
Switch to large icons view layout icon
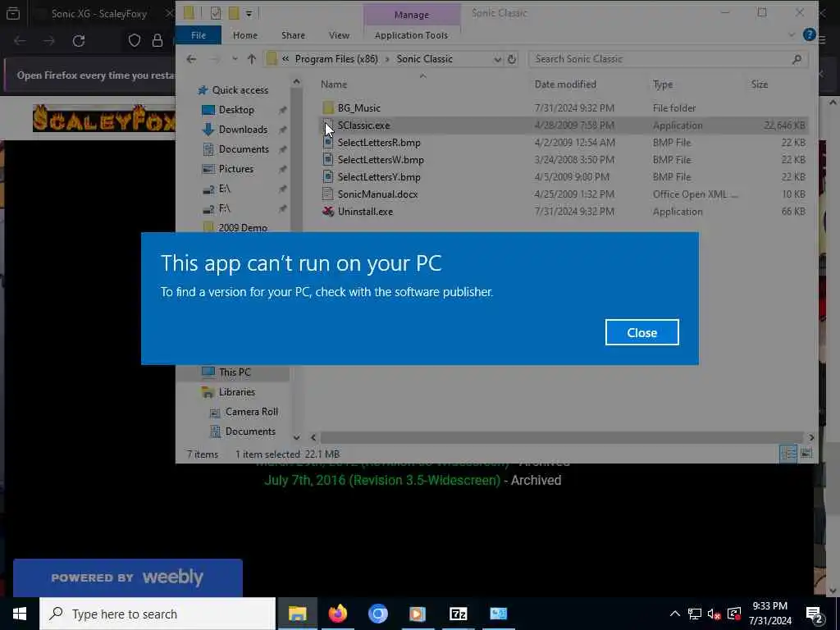[806, 454]
